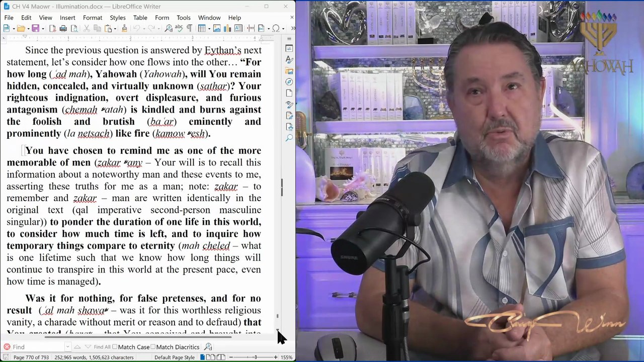644x362 pixels.
Task: Click the Cut scissors icon
Action: coord(87,28)
